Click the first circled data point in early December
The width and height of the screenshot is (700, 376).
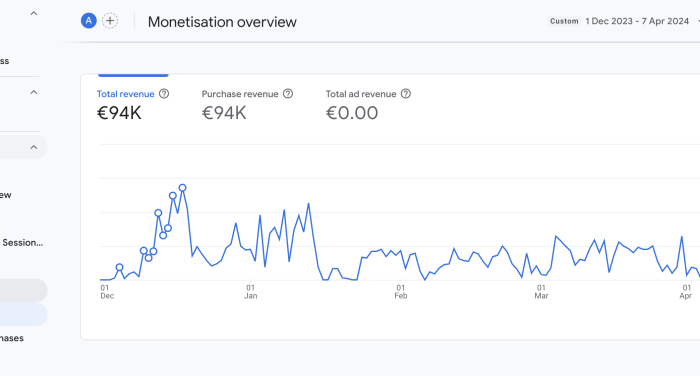[119, 267]
